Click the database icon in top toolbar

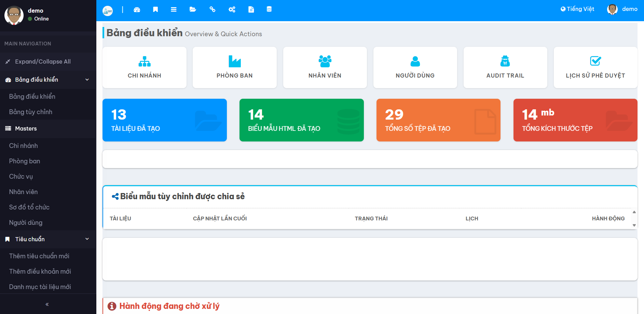click(269, 10)
